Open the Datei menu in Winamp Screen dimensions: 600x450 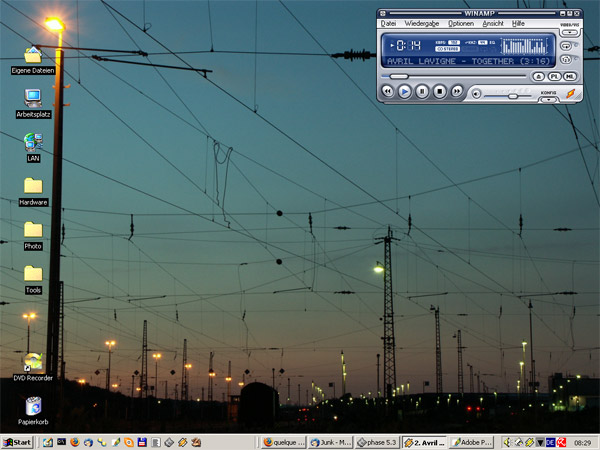(x=388, y=22)
